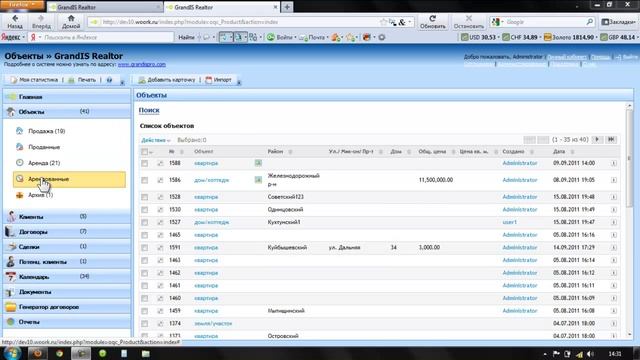Open the дом/коттедж link for object 1586

click(x=211, y=180)
